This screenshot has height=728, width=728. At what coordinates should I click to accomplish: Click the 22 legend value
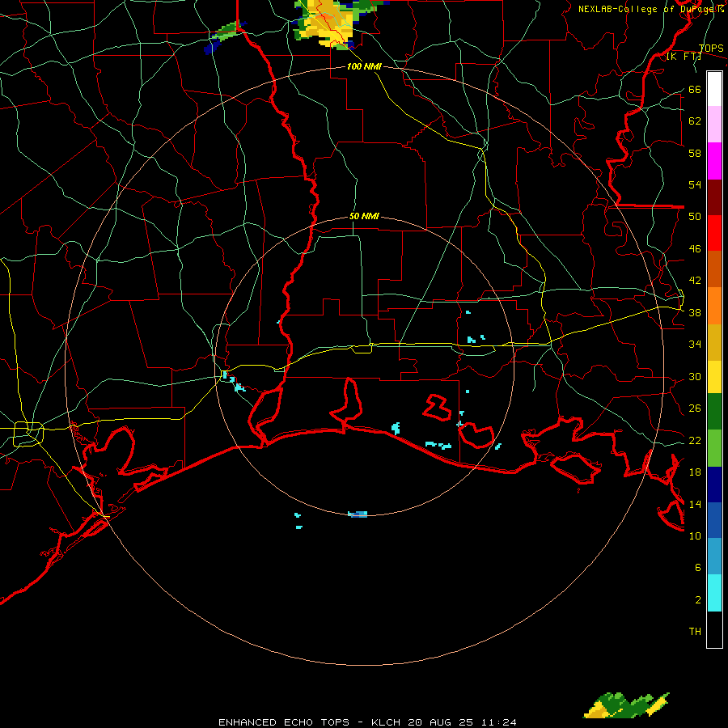[695, 441]
